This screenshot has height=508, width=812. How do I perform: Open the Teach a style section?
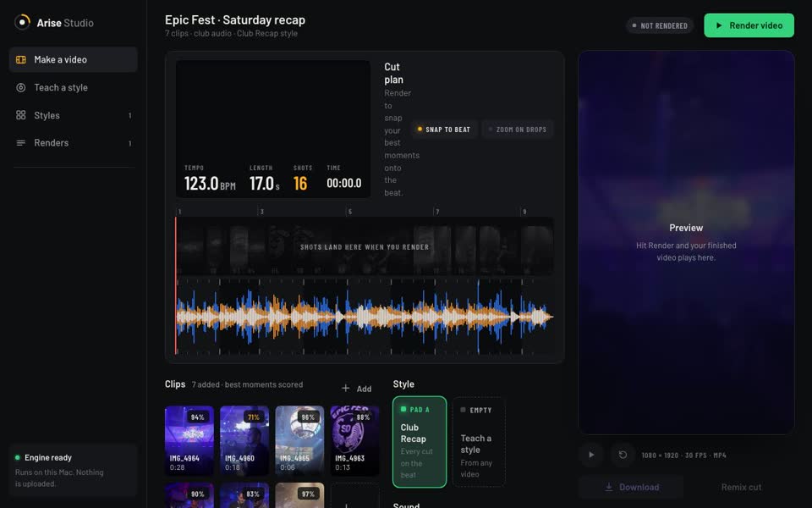[x=73, y=87]
